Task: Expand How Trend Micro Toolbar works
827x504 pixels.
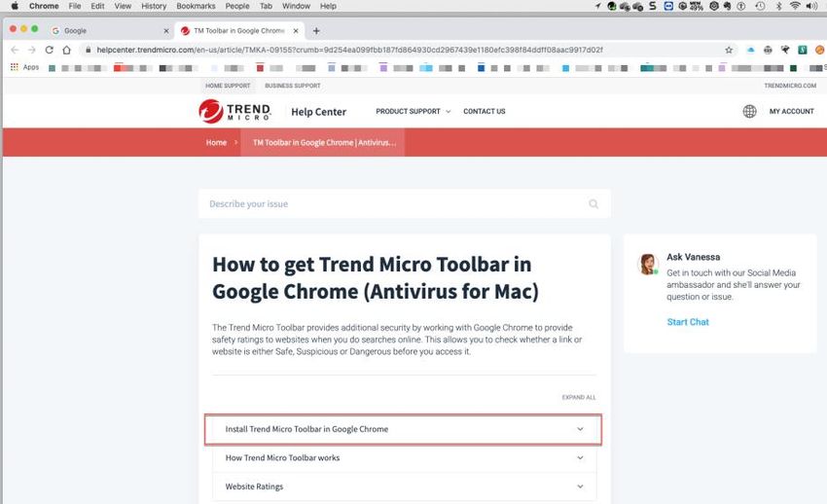Action: 405,457
